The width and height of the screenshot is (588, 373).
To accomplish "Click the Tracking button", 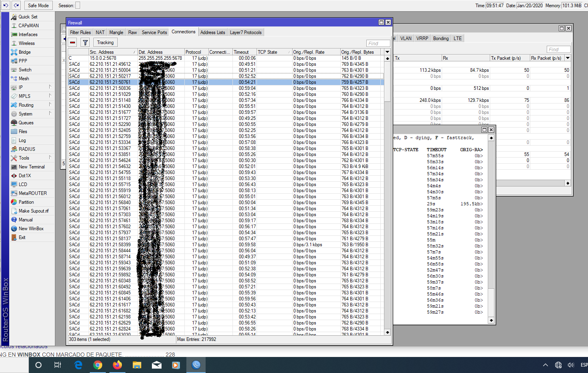I will [x=105, y=43].
